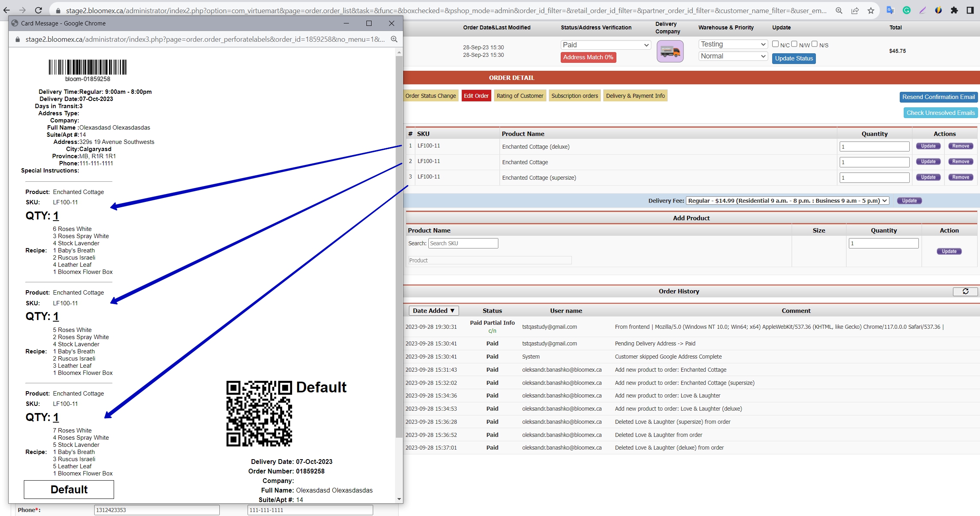View site info lock in Card Message window
This screenshot has height=516, width=980.
point(17,39)
